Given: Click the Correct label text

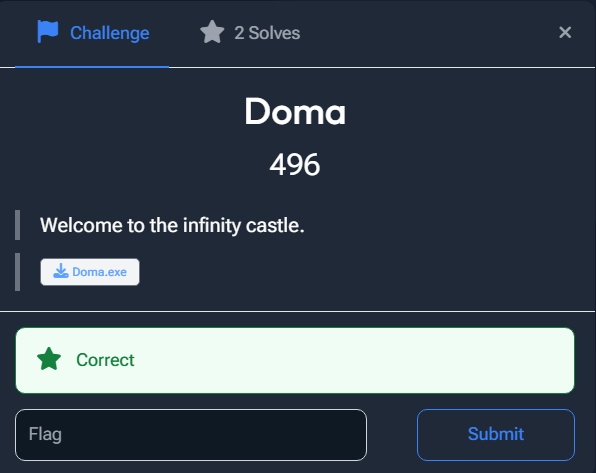Looking at the screenshot, I should pyautogui.click(x=105, y=360).
